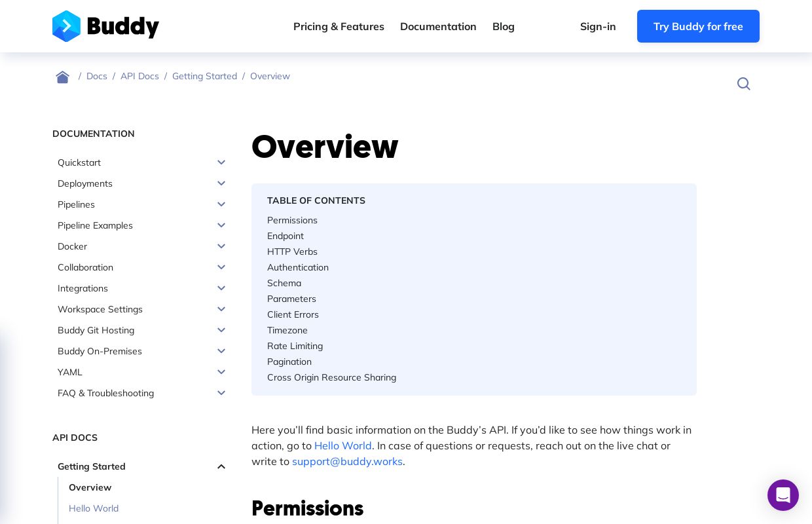Click the support@buddy.works email link
This screenshot has height=524, width=812.
click(x=347, y=461)
